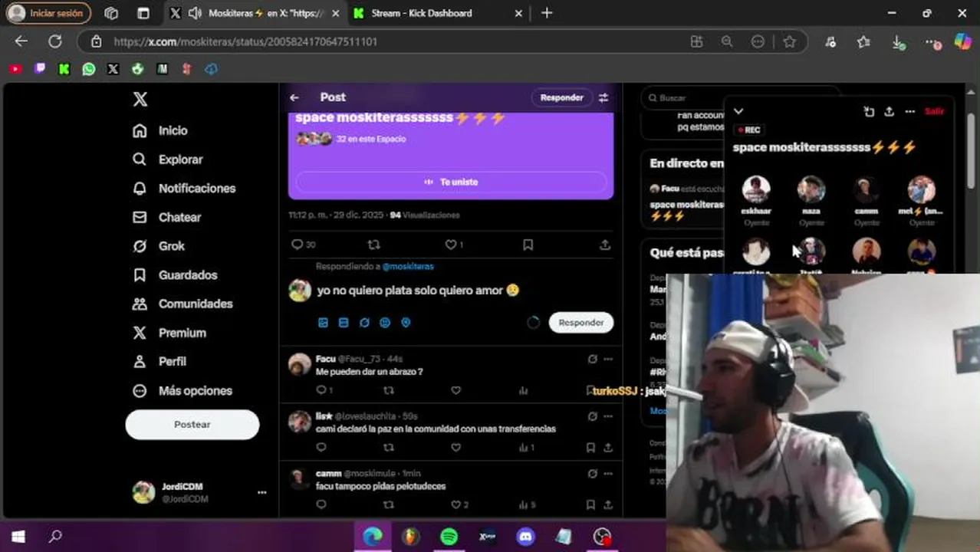Click the Postear button
This screenshot has width=980, height=552.
click(192, 424)
